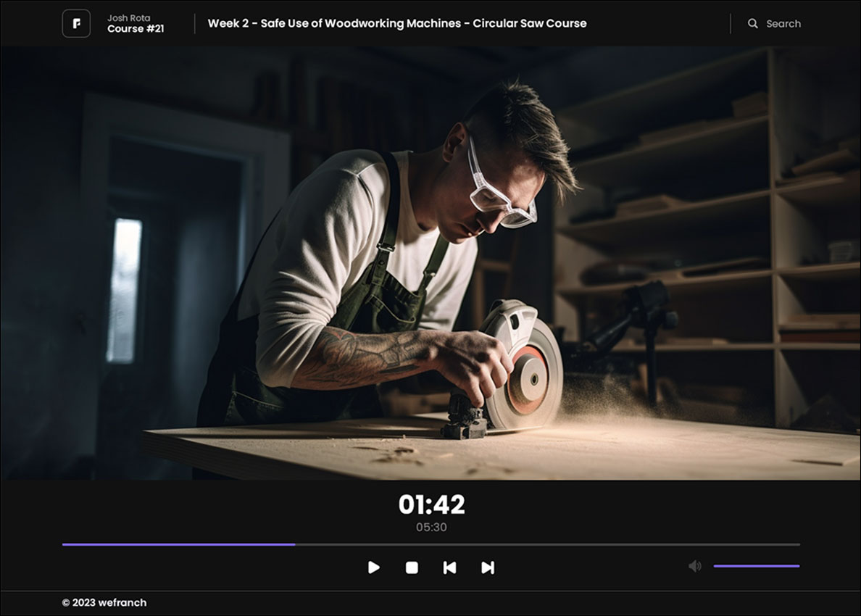Screen dimensions: 861x616
Task: Click "© 2023 wefranch" in the footer
Action: (x=104, y=602)
